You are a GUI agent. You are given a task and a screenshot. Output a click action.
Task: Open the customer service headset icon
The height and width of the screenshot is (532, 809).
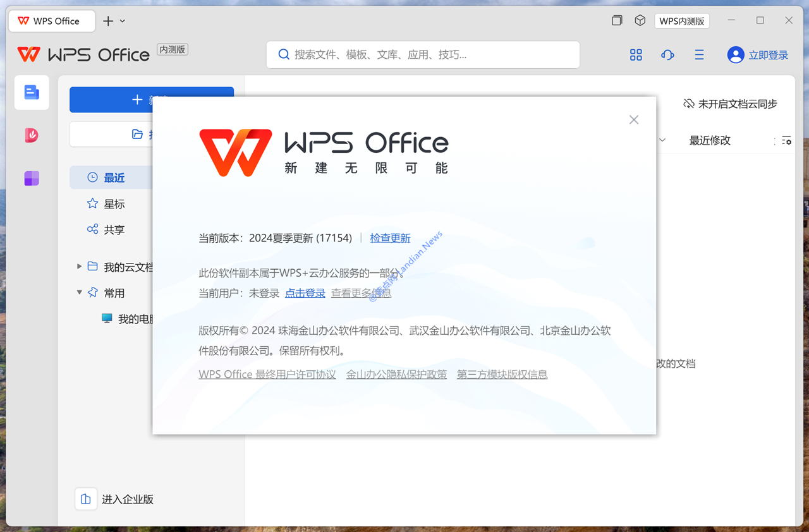point(667,55)
